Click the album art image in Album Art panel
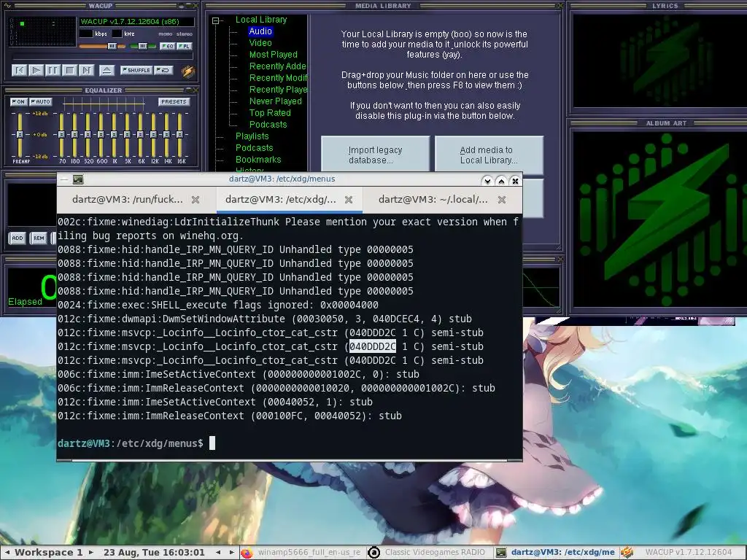747x560 pixels. (659, 219)
